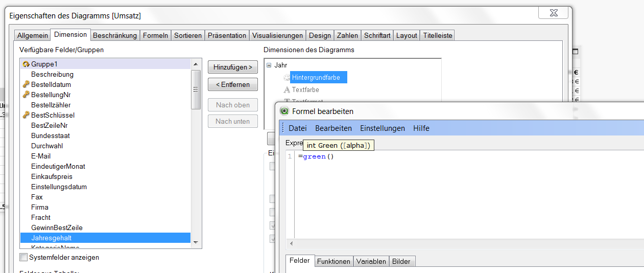Select the Firma field
644x273 pixels.
[105, 207]
